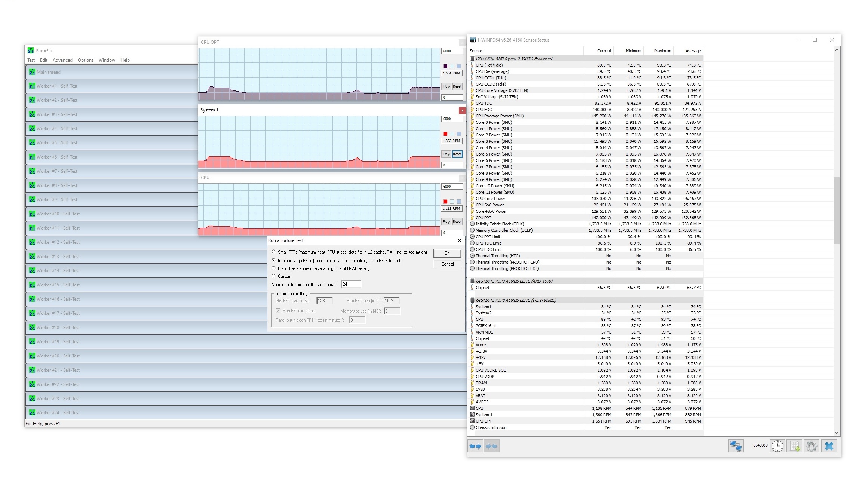The height and width of the screenshot is (488, 868).
Task: Click the clock reset timer icon
Action: pyautogui.click(x=777, y=446)
